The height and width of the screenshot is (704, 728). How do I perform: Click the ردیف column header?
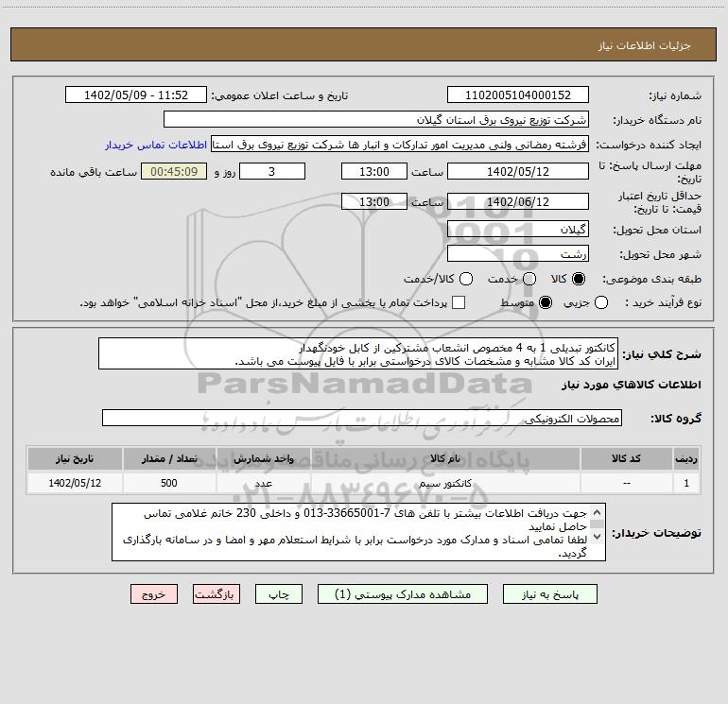point(686,458)
